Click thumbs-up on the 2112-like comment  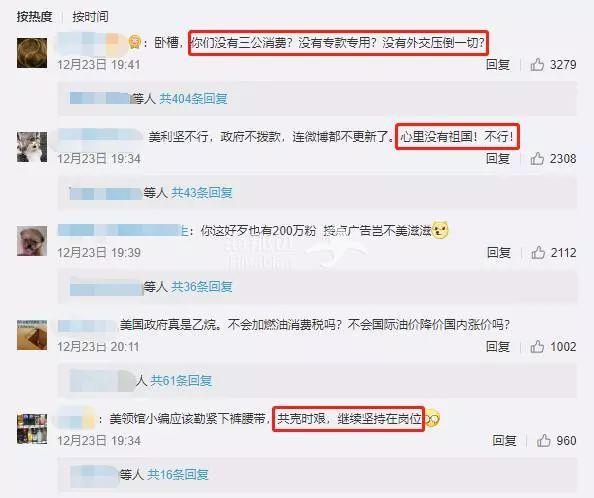[538, 253]
